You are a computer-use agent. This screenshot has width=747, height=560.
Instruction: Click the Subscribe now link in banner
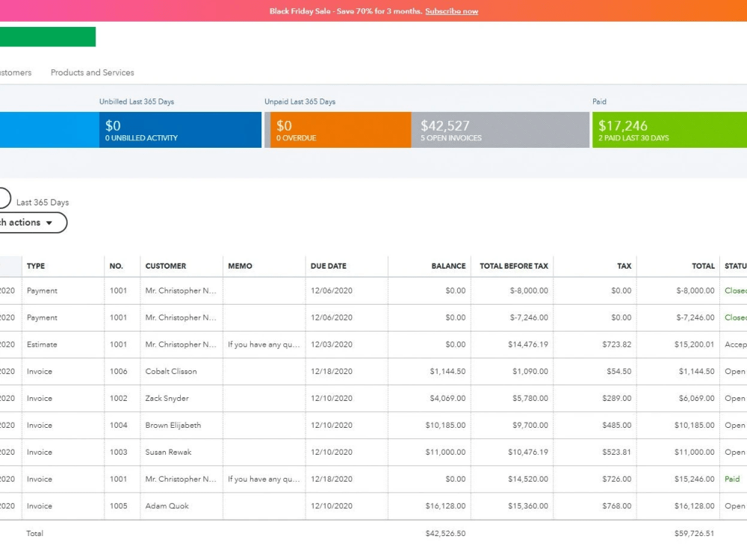(451, 11)
